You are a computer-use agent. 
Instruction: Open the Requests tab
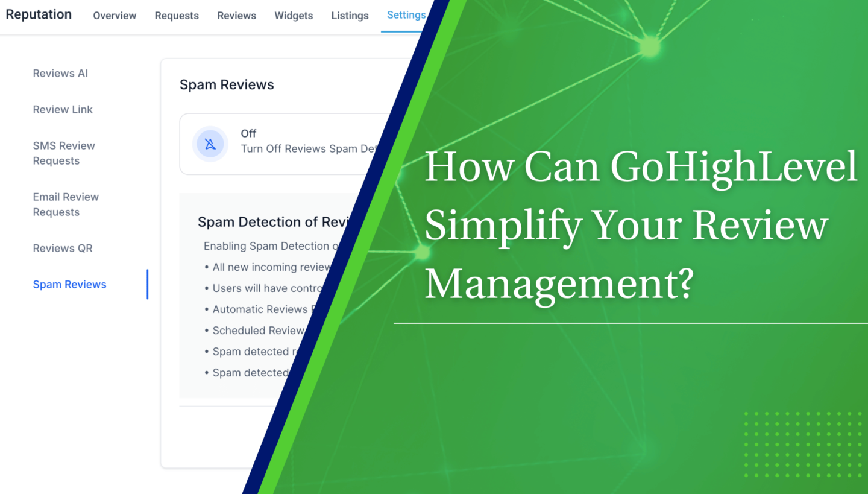pyautogui.click(x=176, y=16)
